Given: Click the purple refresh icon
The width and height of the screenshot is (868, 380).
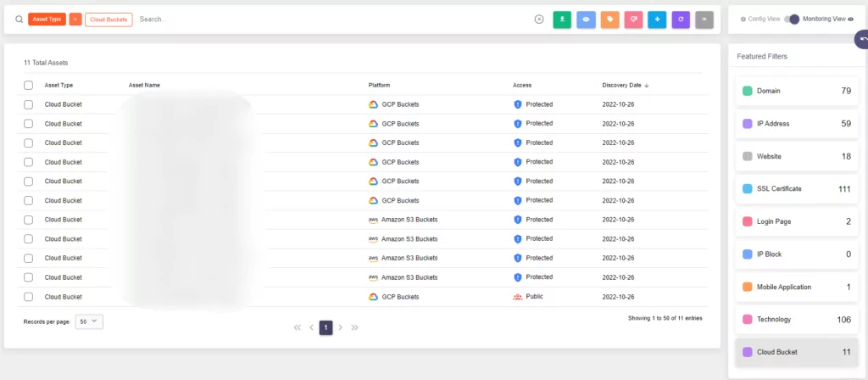Looking at the screenshot, I should click(681, 20).
